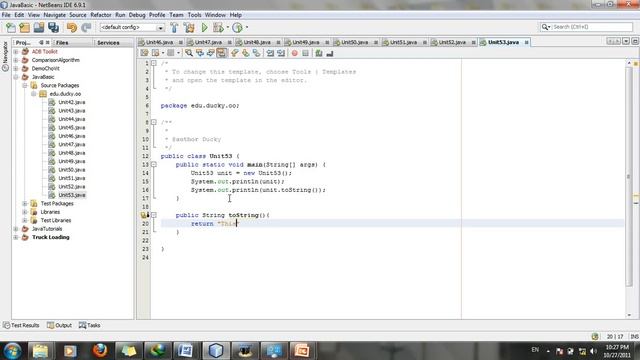Click the override hint glyph on line 19
The width and height of the screenshot is (640, 360).
[144, 215]
